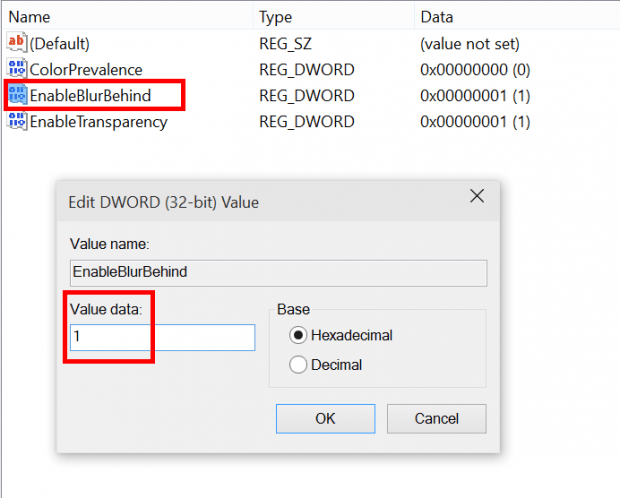Screen dimensions: 620x498
Task: Click the EnableTransparency DWORD icon
Action: coord(16,122)
